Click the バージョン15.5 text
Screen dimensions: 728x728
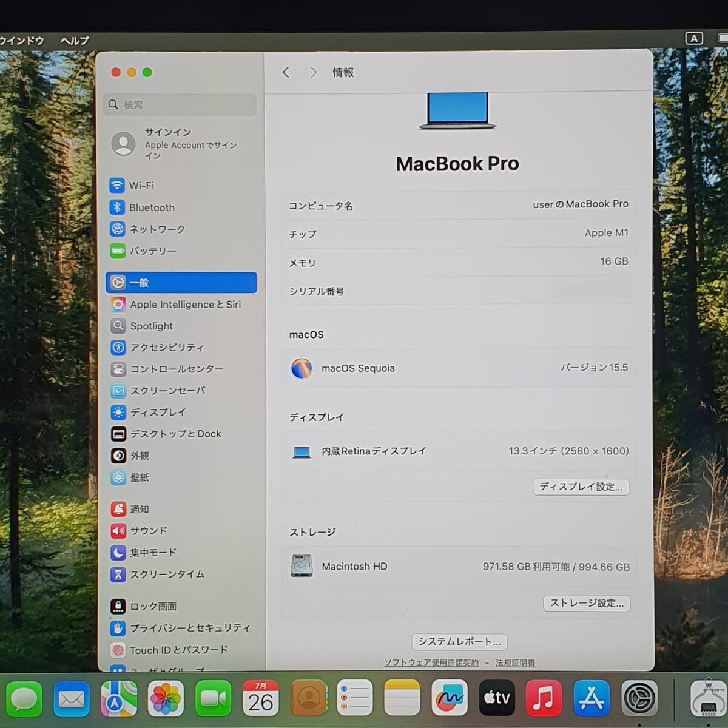pyautogui.click(x=594, y=368)
